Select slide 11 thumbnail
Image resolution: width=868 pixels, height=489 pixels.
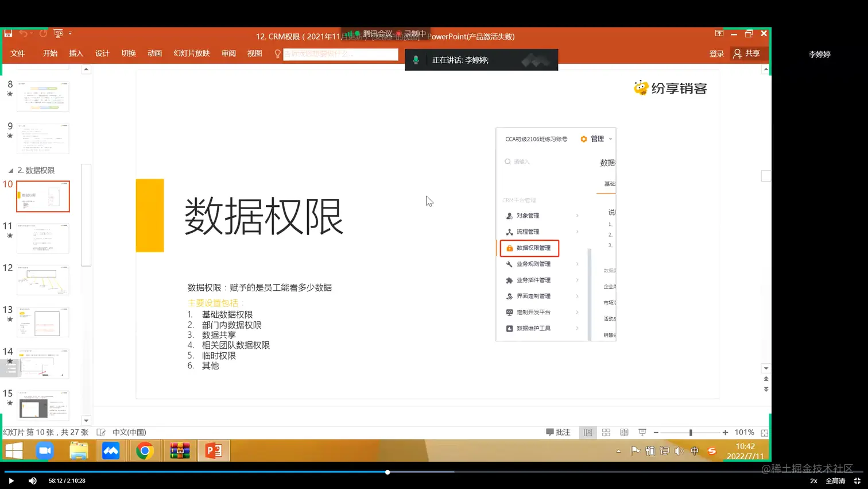[43, 238]
